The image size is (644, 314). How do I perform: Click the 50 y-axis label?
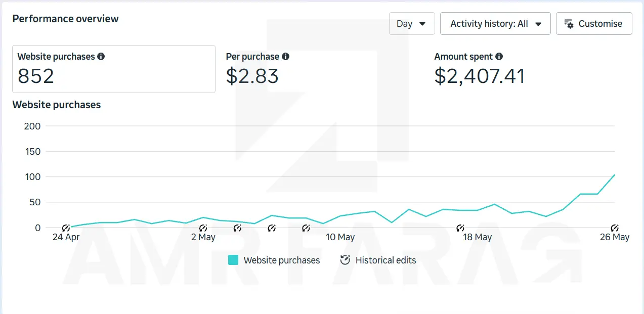pos(34,202)
